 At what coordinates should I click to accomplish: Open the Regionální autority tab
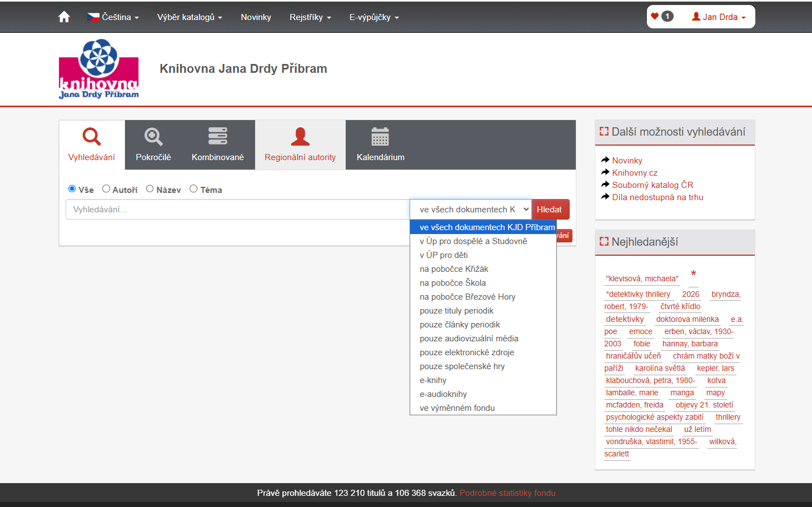pyautogui.click(x=300, y=145)
